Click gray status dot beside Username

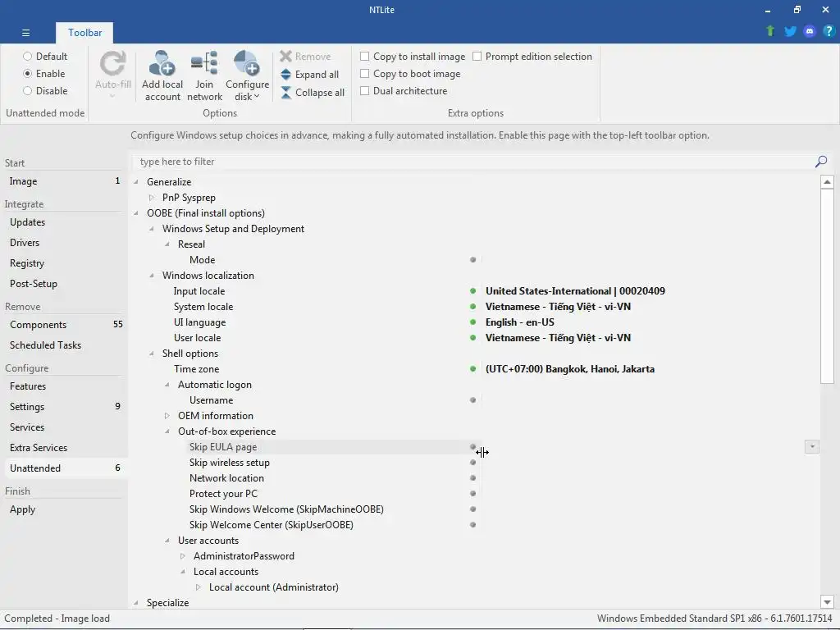pos(473,400)
